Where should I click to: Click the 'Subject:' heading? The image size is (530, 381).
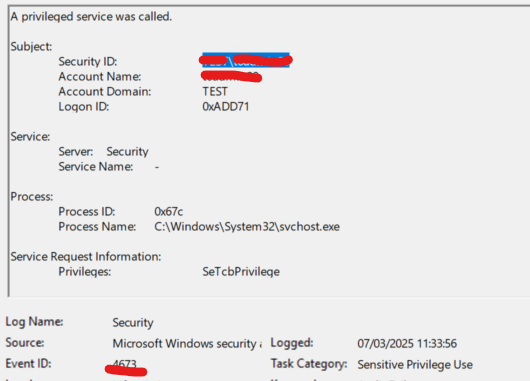[x=31, y=47]
